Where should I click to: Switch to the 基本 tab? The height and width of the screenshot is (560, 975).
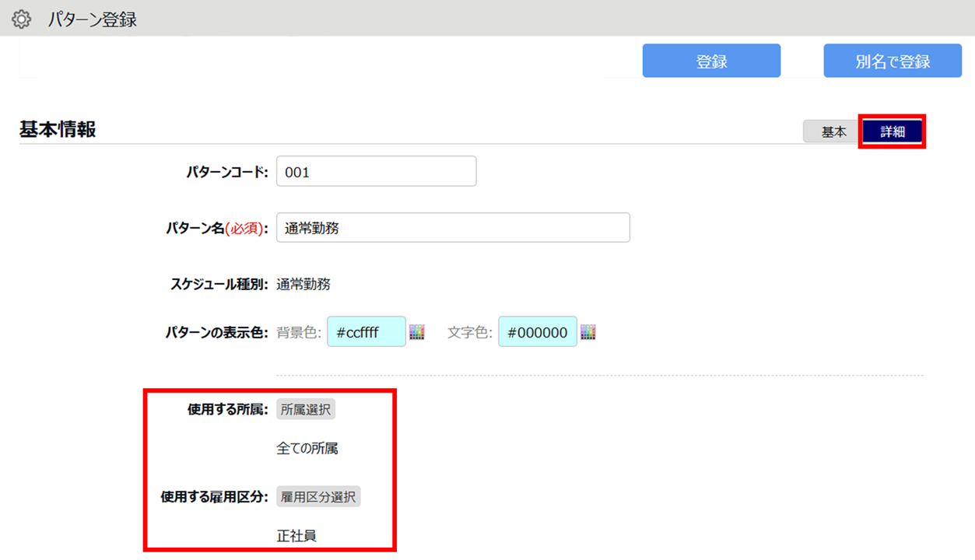pos(833,131)
